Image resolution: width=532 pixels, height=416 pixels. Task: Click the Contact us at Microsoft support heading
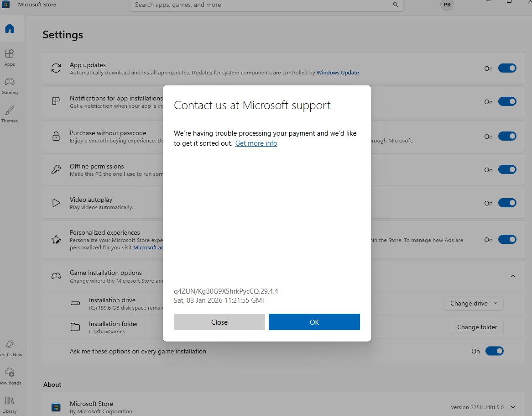coord(252,105)
